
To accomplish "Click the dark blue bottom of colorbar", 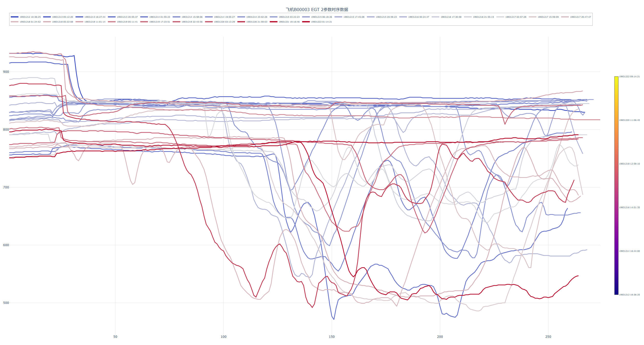I will [x=616, y=293].
